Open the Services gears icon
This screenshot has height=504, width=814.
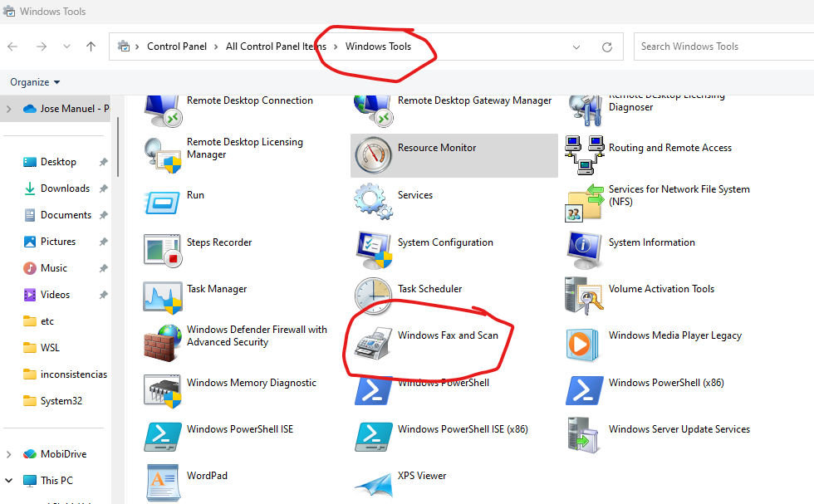373,202
